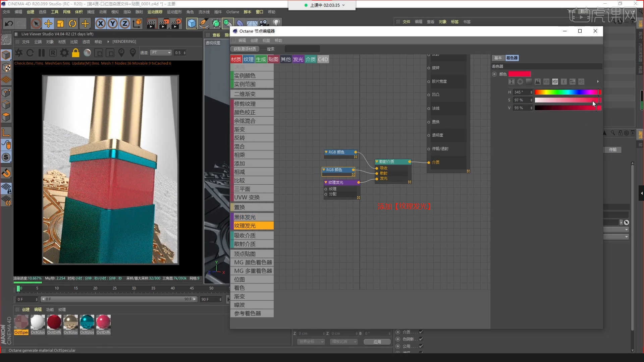Open the 材质 menu in Live Viewer
The width and height of the screenshot is (644, 362).
(x=62, y=42)
